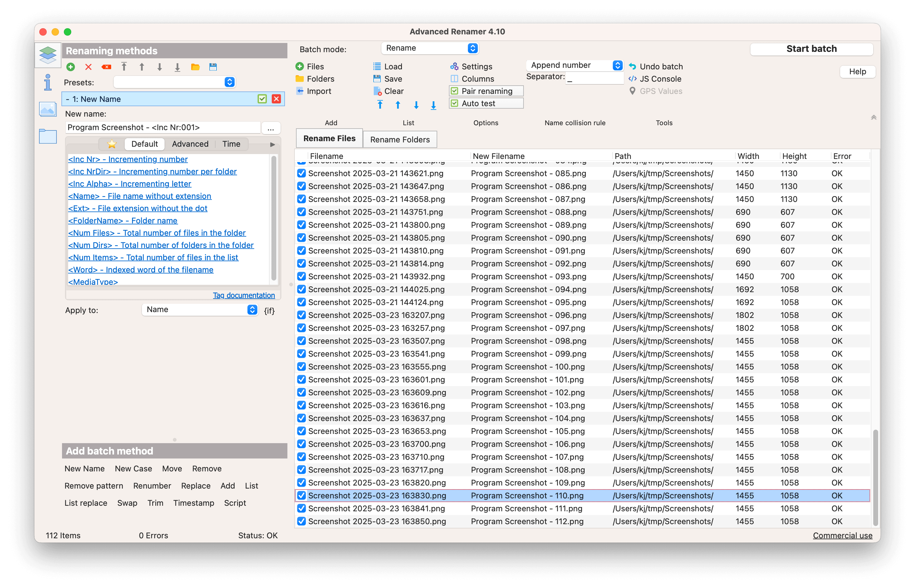Open the image preview panel in sidebar
The image size is (915, 588).
tap(47, 109)
